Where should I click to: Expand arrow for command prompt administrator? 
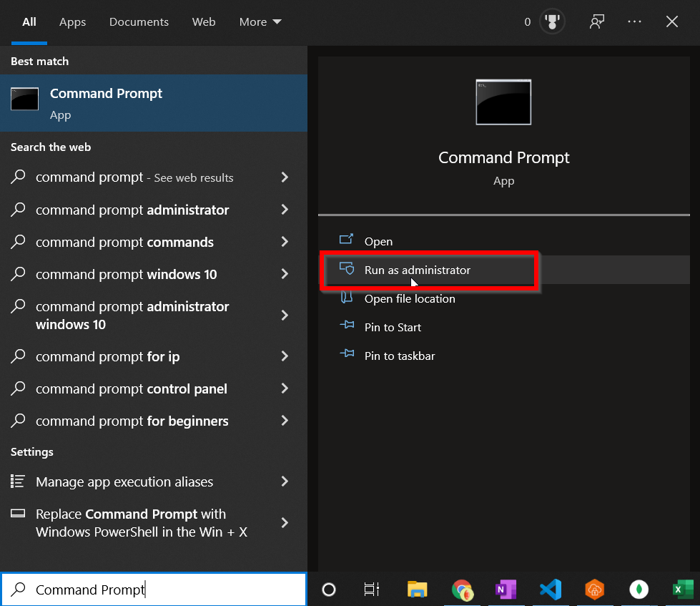pyautogui.click(x=285, y=210)
